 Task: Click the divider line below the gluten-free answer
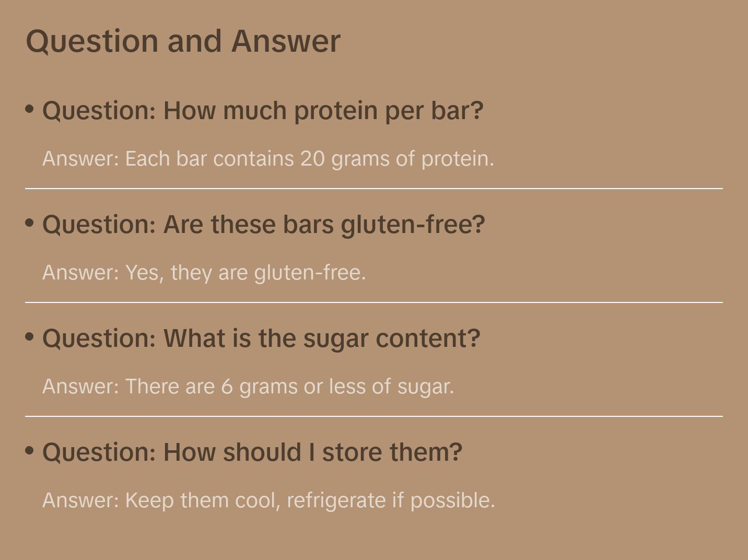pos(374,302)
